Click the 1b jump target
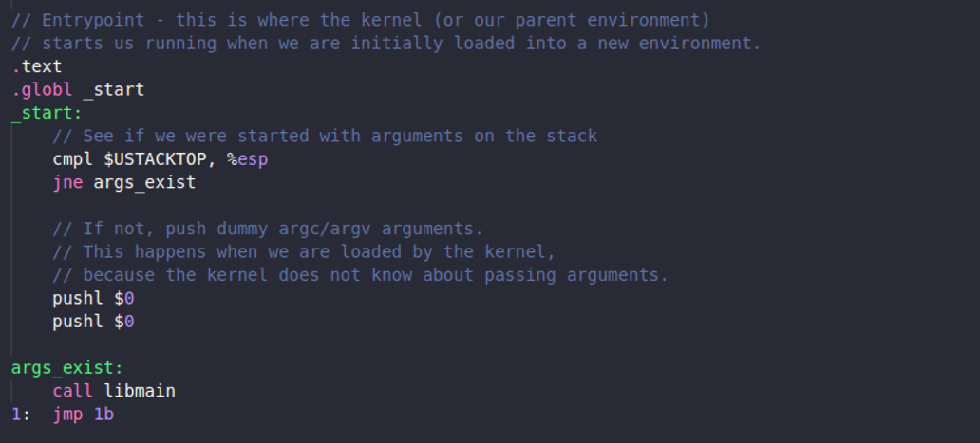This screenshot has width=980, height=443. tap(104, 415)
